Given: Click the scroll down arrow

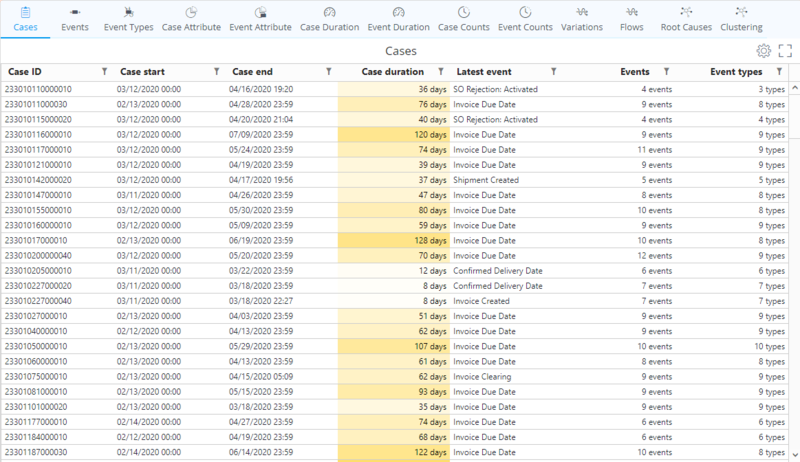Looking at the screenshot, I should [794, 455].
